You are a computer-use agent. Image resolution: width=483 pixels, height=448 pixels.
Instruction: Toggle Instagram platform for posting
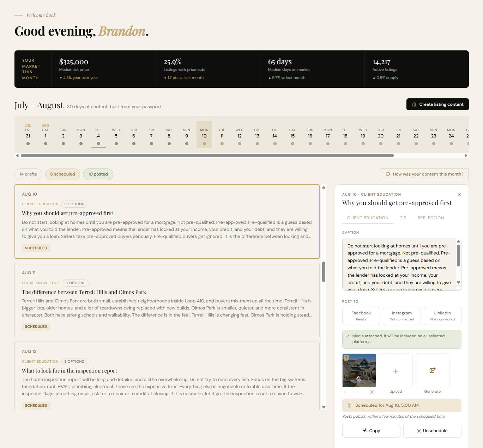(402, 316)
